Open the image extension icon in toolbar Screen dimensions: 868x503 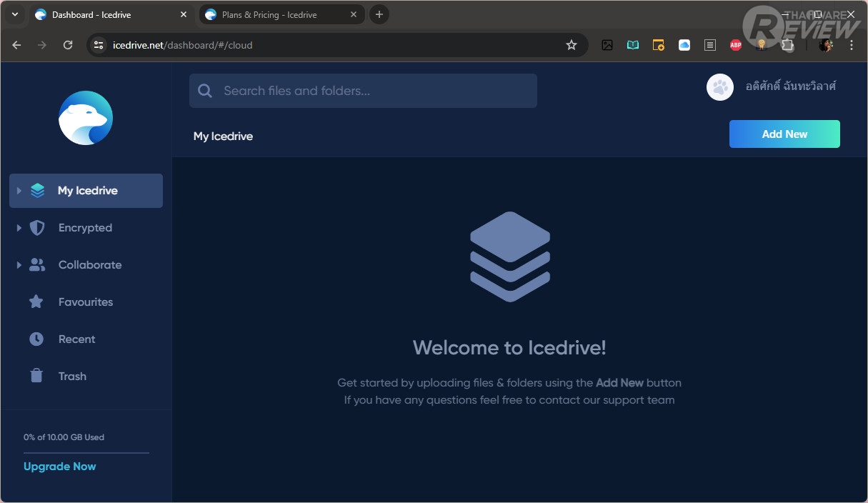click(x=607, y=45)
